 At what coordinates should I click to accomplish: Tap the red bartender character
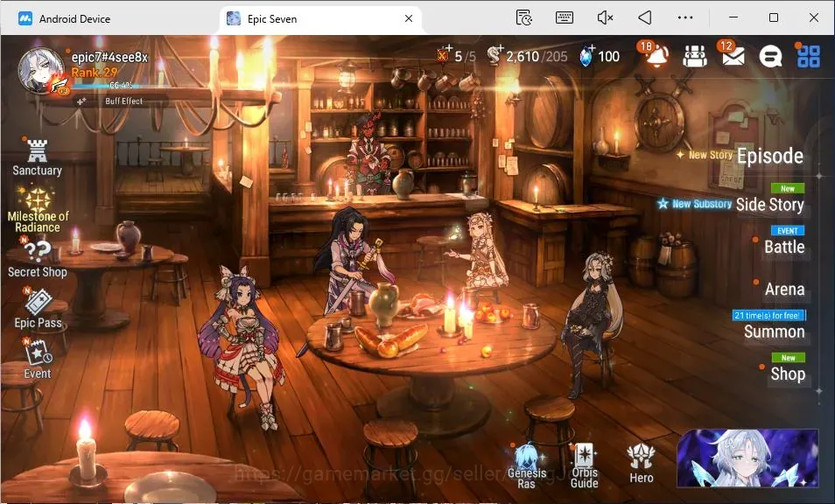[x=368, y=153]
